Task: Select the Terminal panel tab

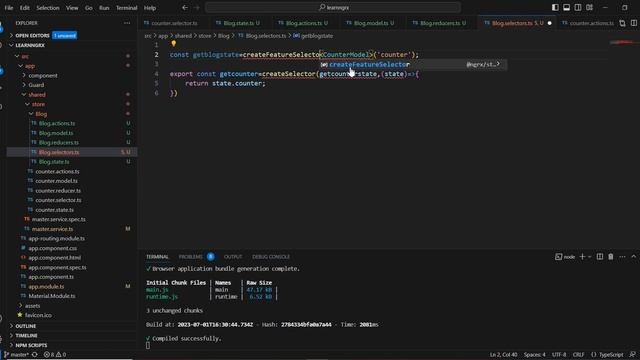Action: coord(157,257)
